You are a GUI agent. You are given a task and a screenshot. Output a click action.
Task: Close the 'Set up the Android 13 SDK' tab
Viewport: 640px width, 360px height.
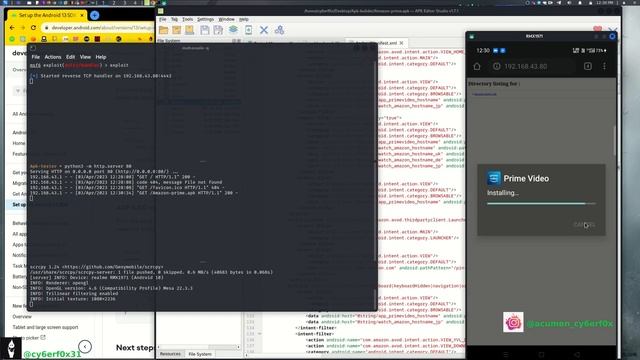[x=82, y=15]
